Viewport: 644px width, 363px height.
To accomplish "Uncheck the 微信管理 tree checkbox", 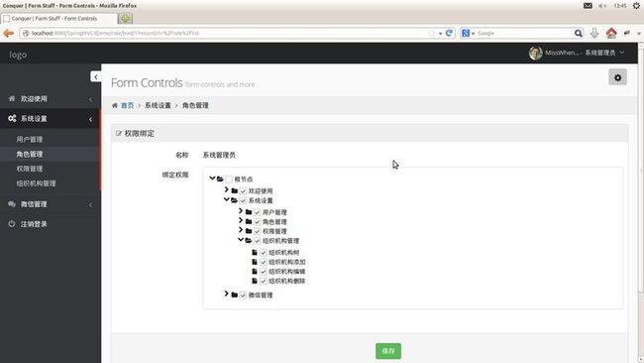I will [243, 296].
